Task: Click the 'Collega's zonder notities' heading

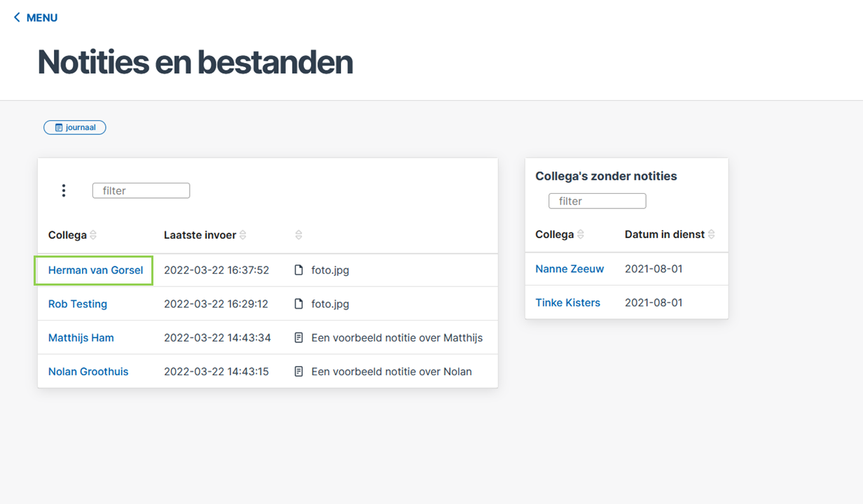Action: [x=606, y=176]
